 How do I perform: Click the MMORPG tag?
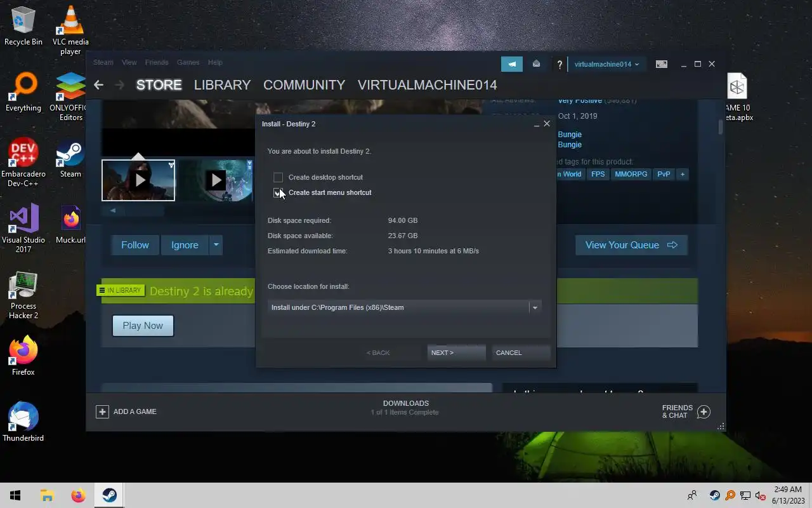(x=631, y=174)
